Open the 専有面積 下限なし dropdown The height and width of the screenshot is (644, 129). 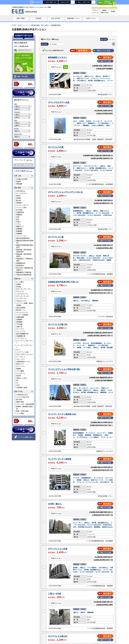click(x=22, y=115)
